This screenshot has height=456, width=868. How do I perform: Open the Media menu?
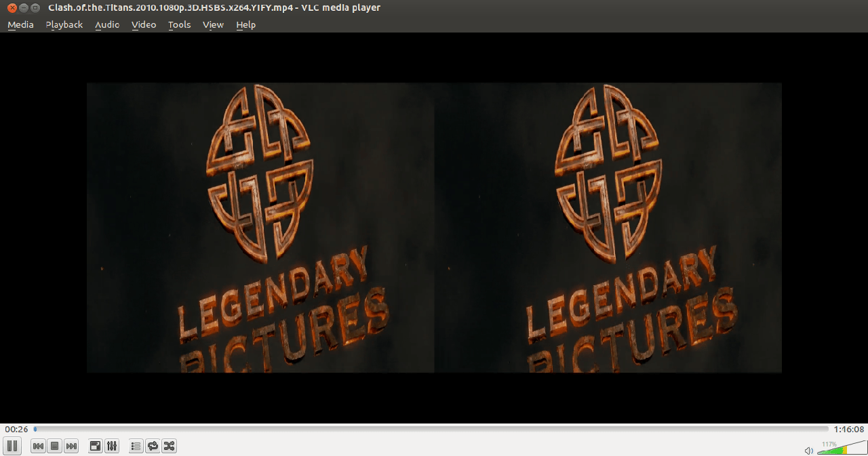tap(20, 25)
